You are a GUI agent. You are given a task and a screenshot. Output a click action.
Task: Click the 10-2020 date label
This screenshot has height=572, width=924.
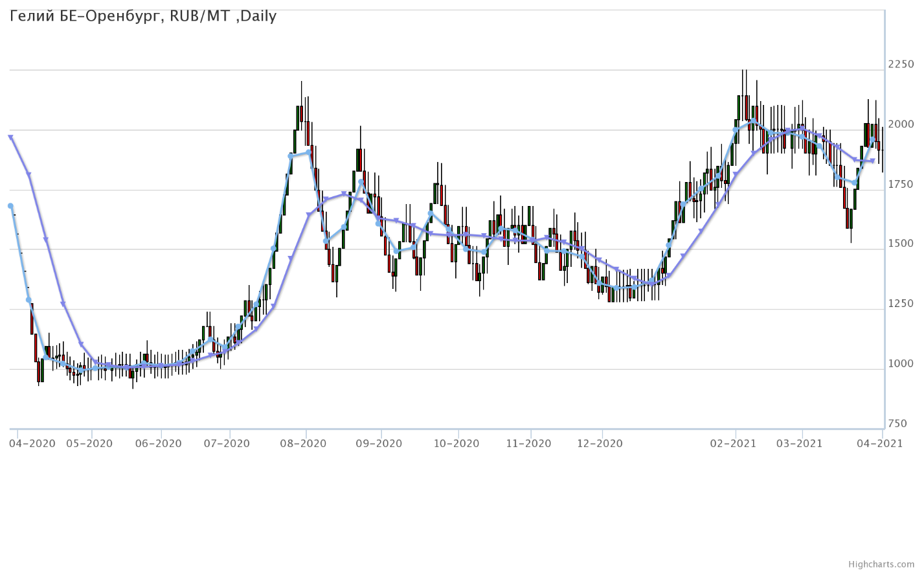[456, 444]
